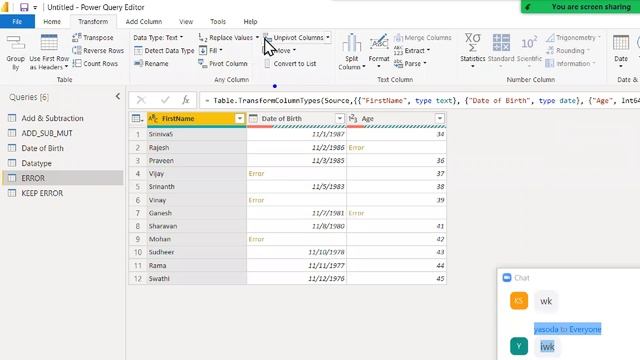The height and width of the screenshot is (360, 640).
Task: Open the Tools tab
Action: click(x=218, y=22)
